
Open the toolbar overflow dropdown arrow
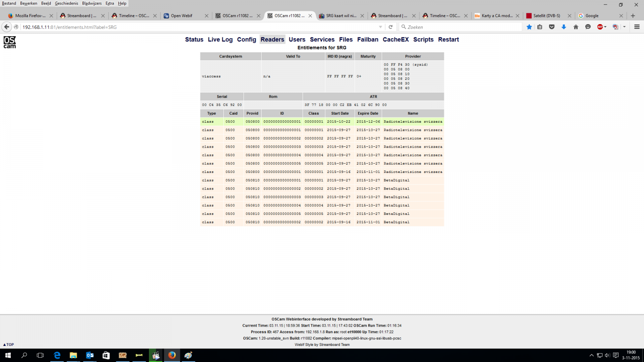point(624,27)
